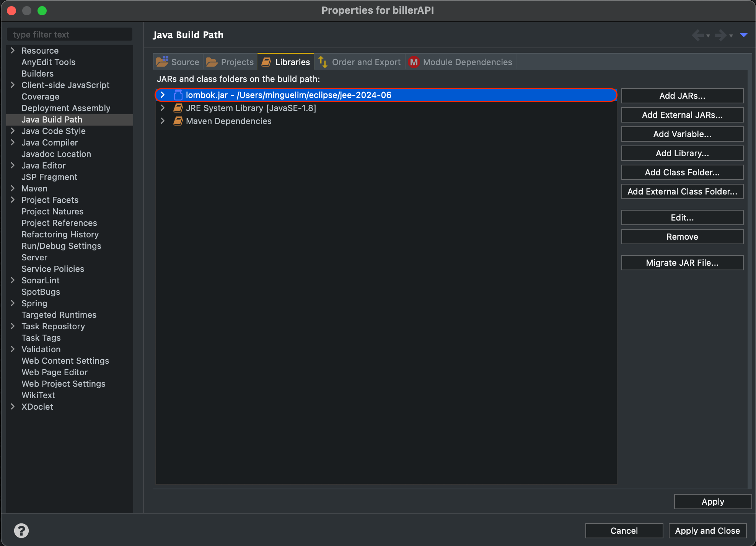Expand the SonarLint category
756x546 pixels.
click(x=13, y=280)
